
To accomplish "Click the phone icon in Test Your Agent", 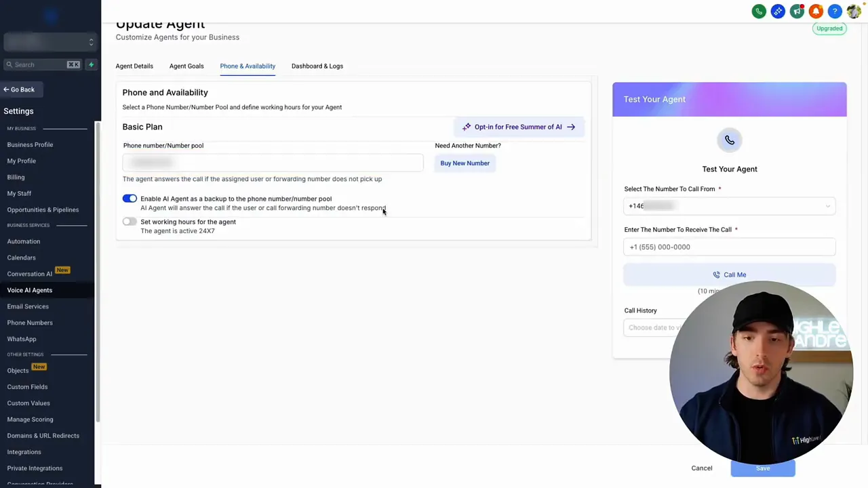I will click(730, 140).
